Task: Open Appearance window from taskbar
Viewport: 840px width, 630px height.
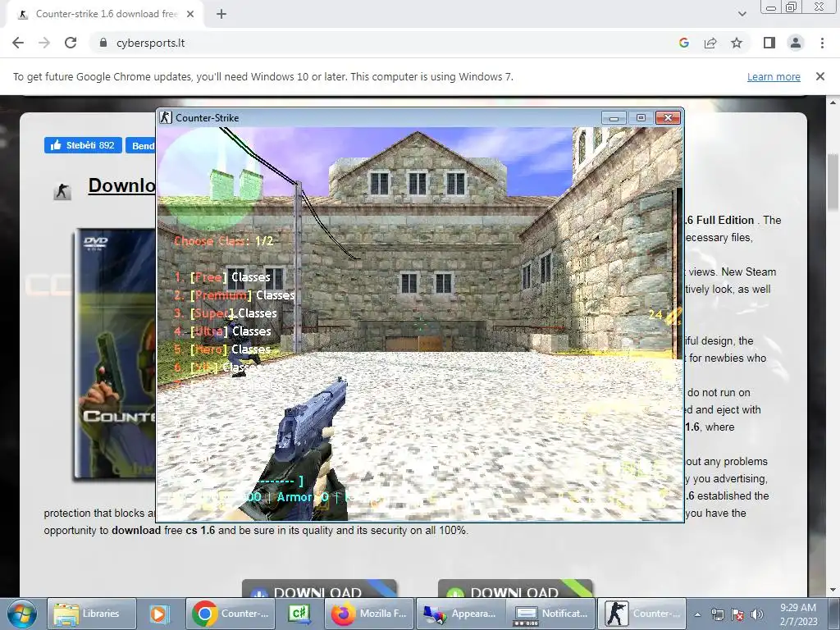Action: coord(461,614)
